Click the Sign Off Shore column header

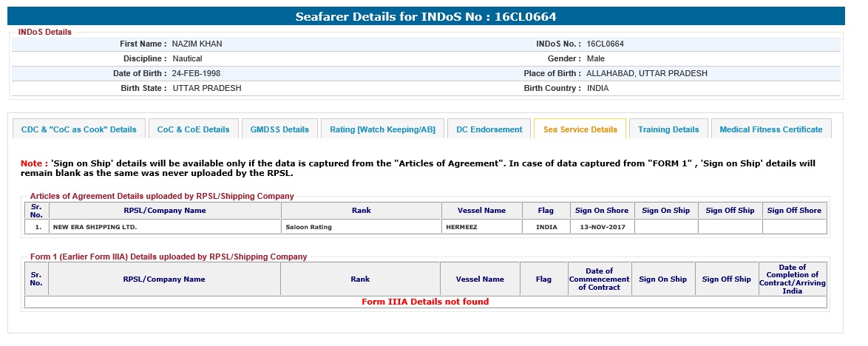[x=794, y=211]
